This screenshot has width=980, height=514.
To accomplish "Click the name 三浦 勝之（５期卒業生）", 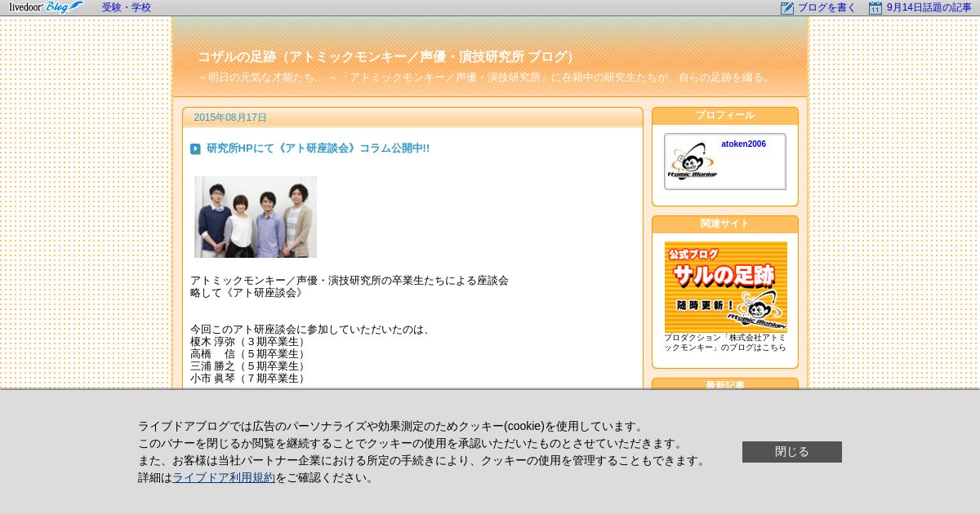I will point(249,366).
